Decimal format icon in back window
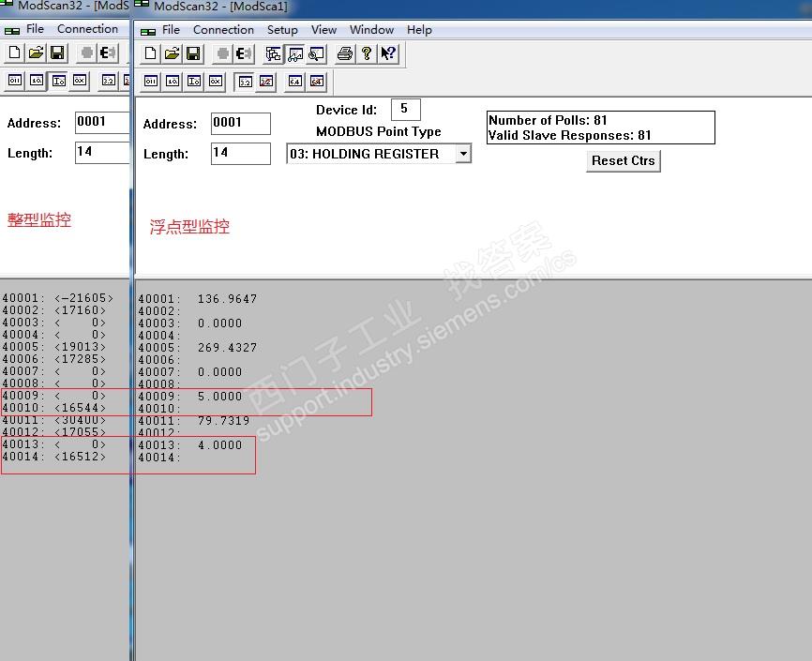Image resolution: width=812 pixels, height=661 pixels. point(37,81)
